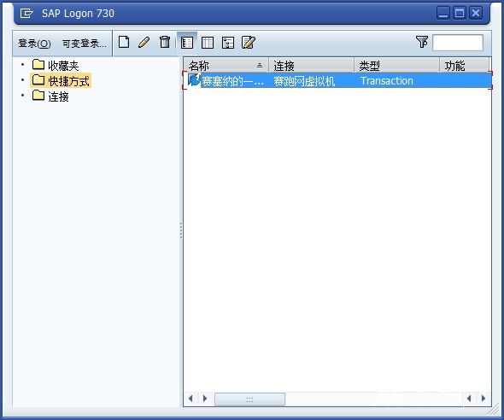Switch to List view icon
This screenshot has width=504, height=420.
tap(208, 43)
